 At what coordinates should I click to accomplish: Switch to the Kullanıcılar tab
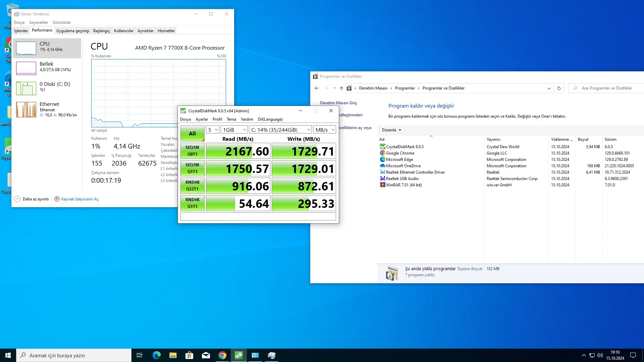click(124, 31)
